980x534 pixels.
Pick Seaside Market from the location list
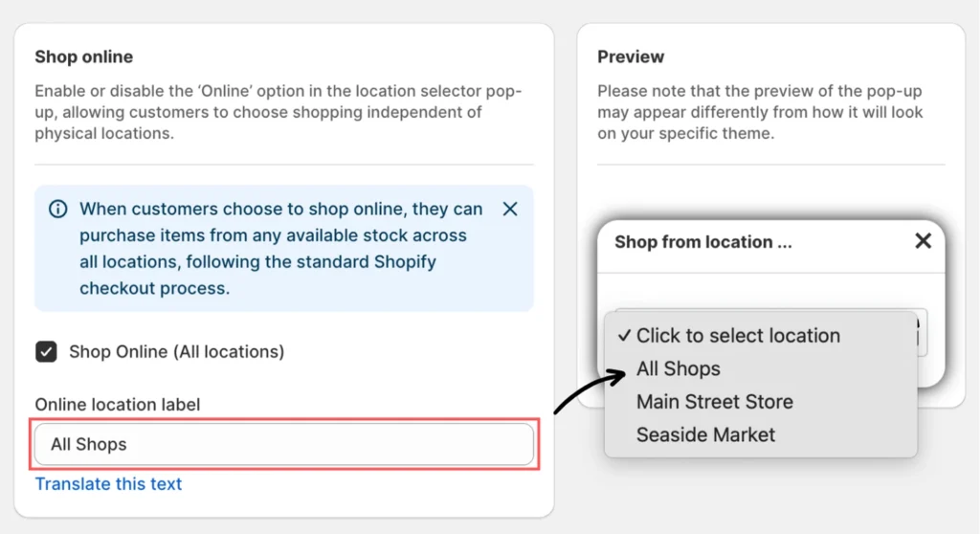coord(705,434)
